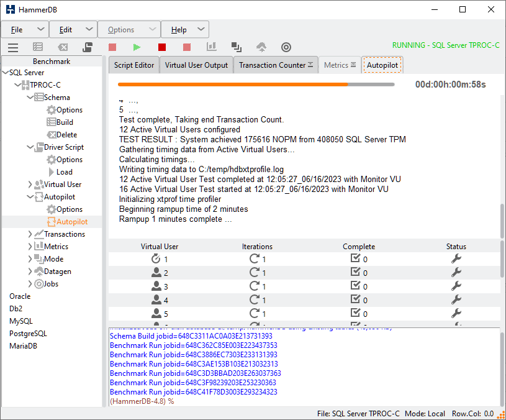This screenshot has width=506, height=420.
Task: Click the person icon for Virtual User 4
Action: click(x=156, y=299)
